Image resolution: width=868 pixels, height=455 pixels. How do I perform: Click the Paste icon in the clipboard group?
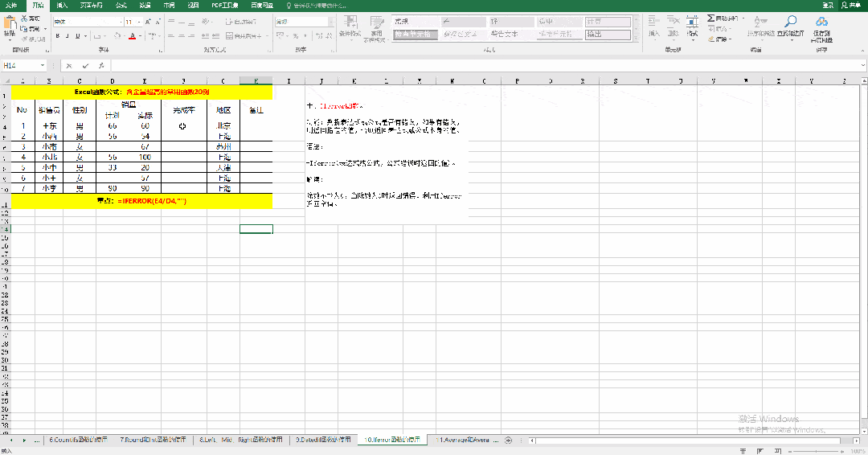pos(10,23)
